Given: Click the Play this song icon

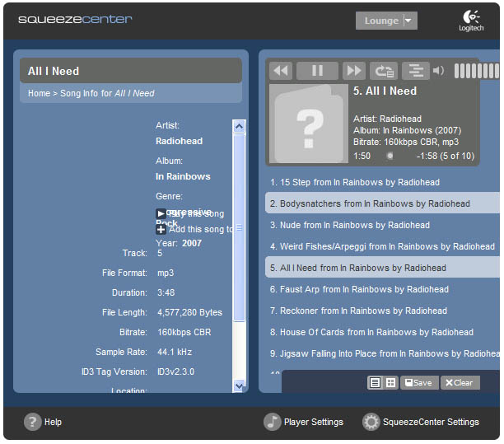Looking at the screenshot, I should pos(161,214).
